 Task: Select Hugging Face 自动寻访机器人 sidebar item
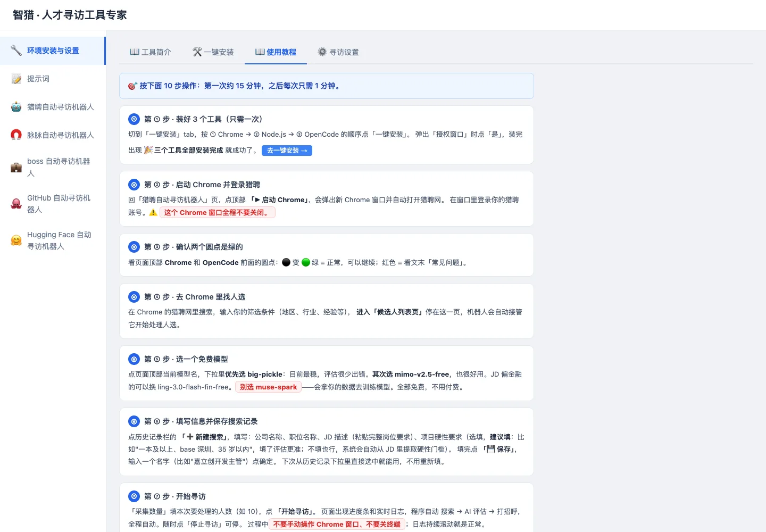53,240
